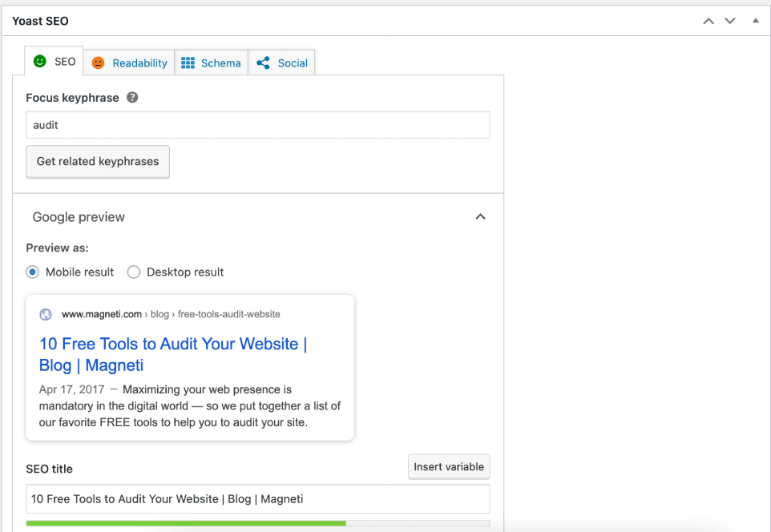This screenshot has height=532, width=771.
Task: Click the preview title '10 Free Tools to Audit'
Action: pos(173,354)
